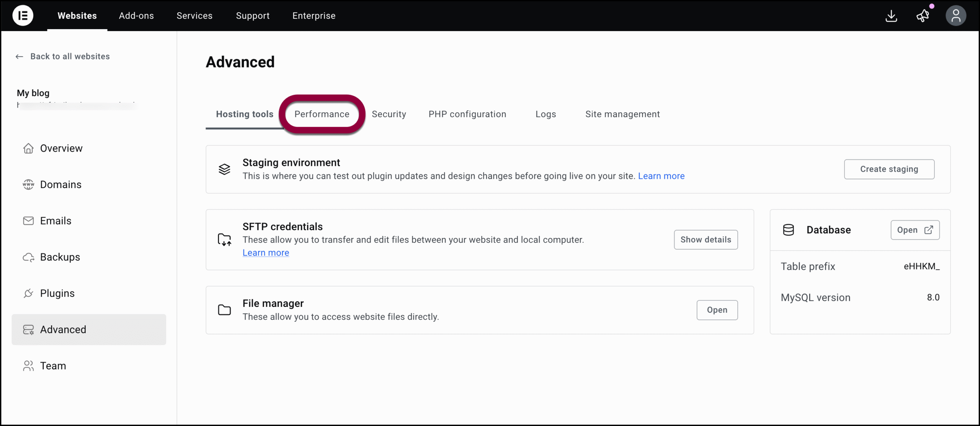Click the SFTP credentials folder icon
This screenshot has height=426, width=980.
224,239
